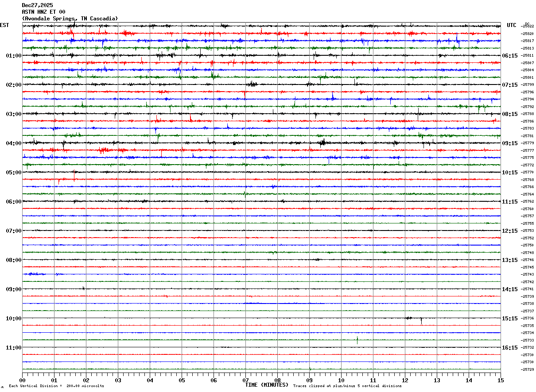Click the "11:15" UTC time label
Image resolution: width=536 pixels, height=392 pixels.
[510, 202]
